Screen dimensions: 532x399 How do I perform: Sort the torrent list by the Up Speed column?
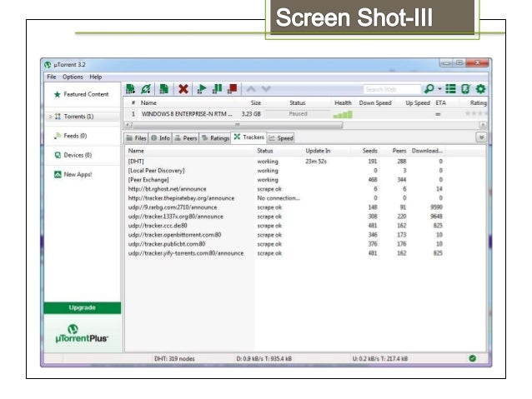tap(418, 102)
